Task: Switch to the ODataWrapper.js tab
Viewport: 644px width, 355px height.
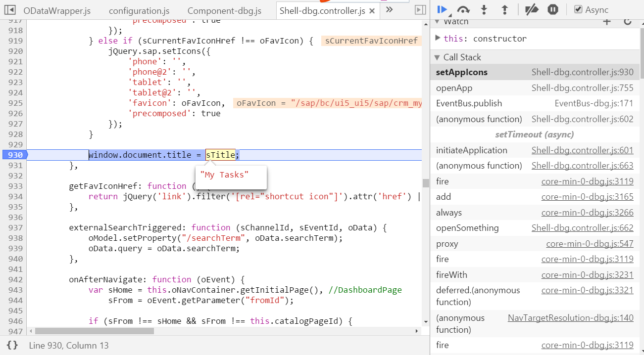Action: (x=57, y=10)
